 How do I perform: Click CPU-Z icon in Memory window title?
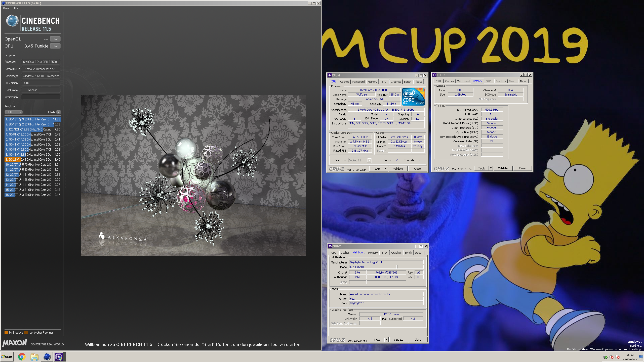click(x=434, y=75)
